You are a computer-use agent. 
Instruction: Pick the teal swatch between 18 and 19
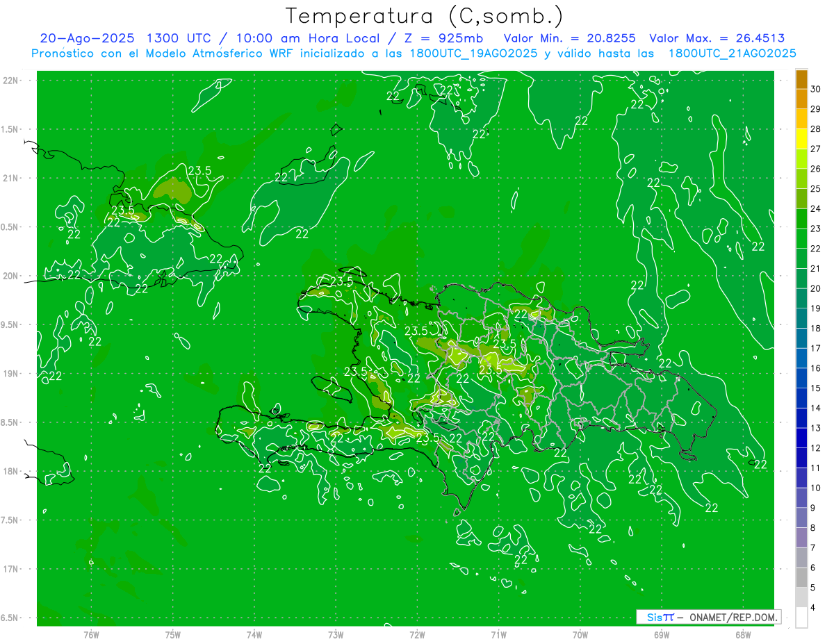(801, 318)
